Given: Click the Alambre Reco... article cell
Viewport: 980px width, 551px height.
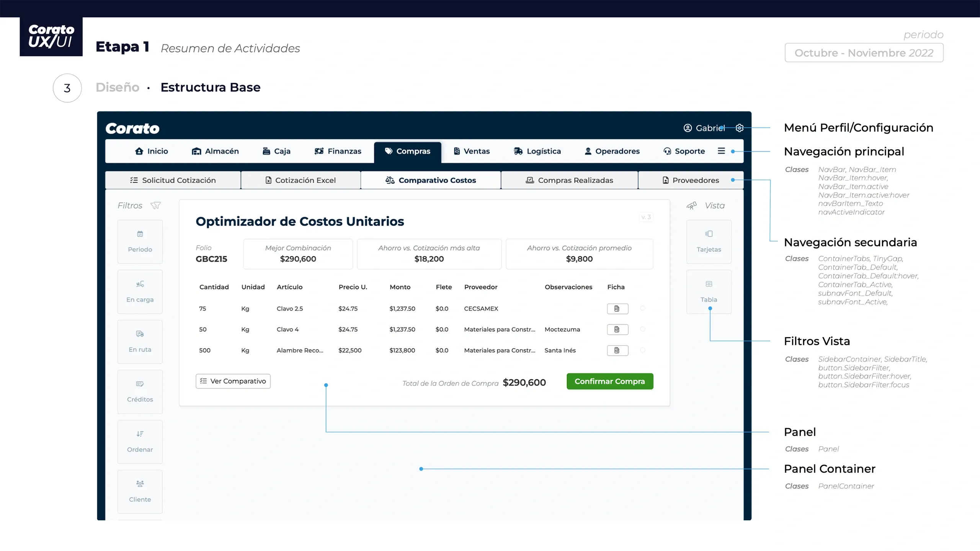Looking at the screenshot, I should point(300,350).
